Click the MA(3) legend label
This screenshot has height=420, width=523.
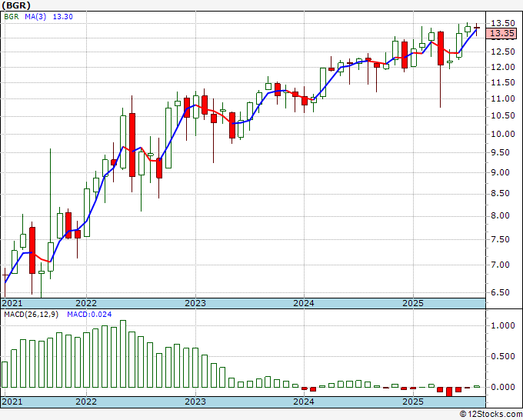[35, 17]
